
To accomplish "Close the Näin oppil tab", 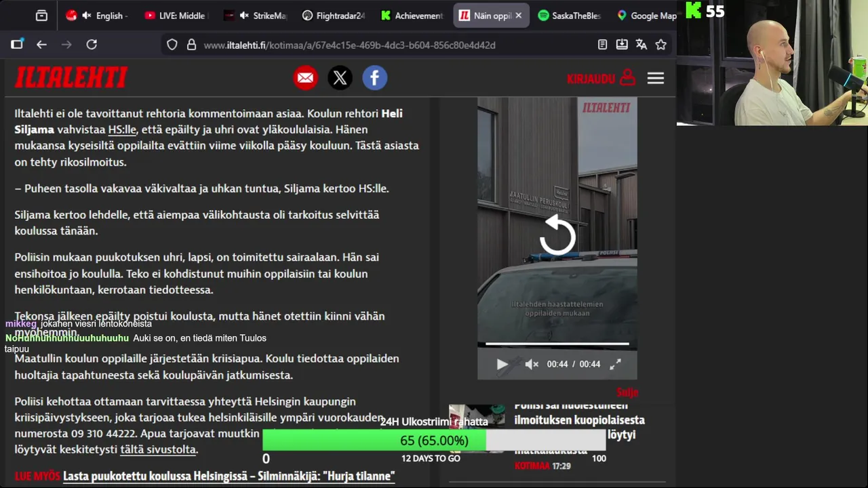I will pyautogui.click(x=519, y=16).
